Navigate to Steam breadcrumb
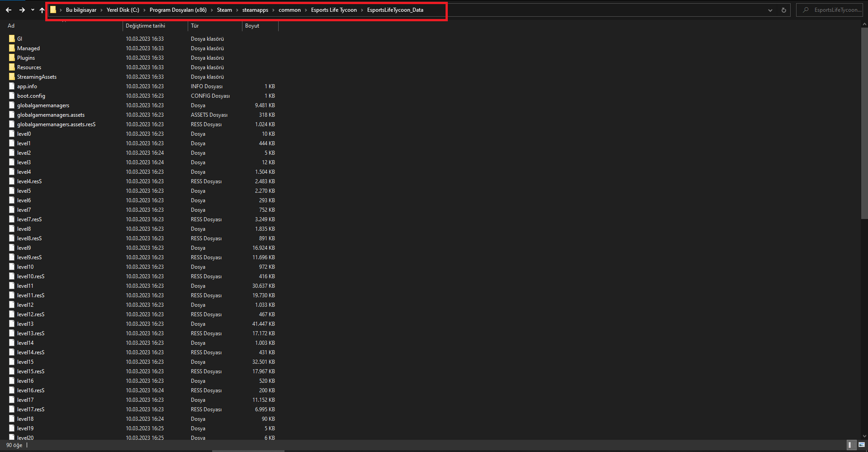 tap(224, 10)
